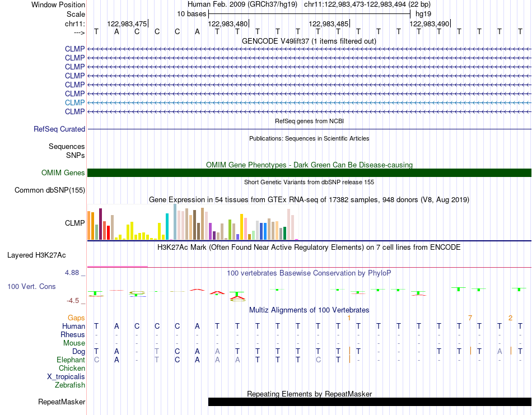The image size is (532, 415).
Task: Select the Rhesus alignment row label
Action: click(73, 334)
